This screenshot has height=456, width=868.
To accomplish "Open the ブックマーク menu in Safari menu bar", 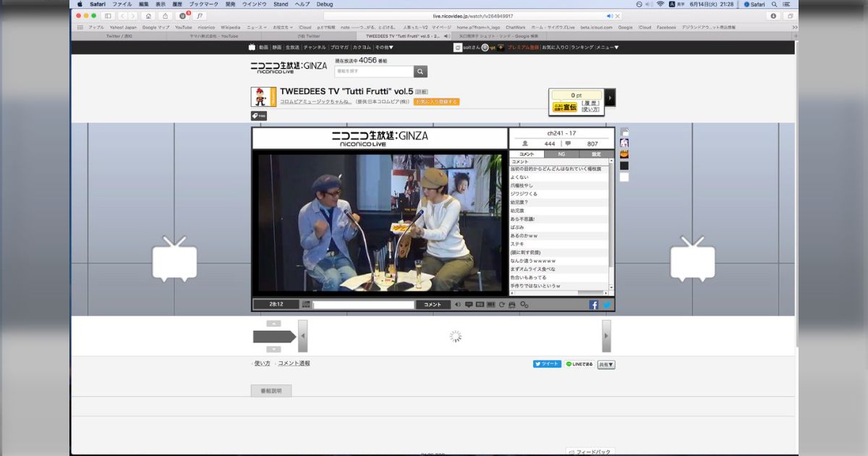I will (203, 4).
